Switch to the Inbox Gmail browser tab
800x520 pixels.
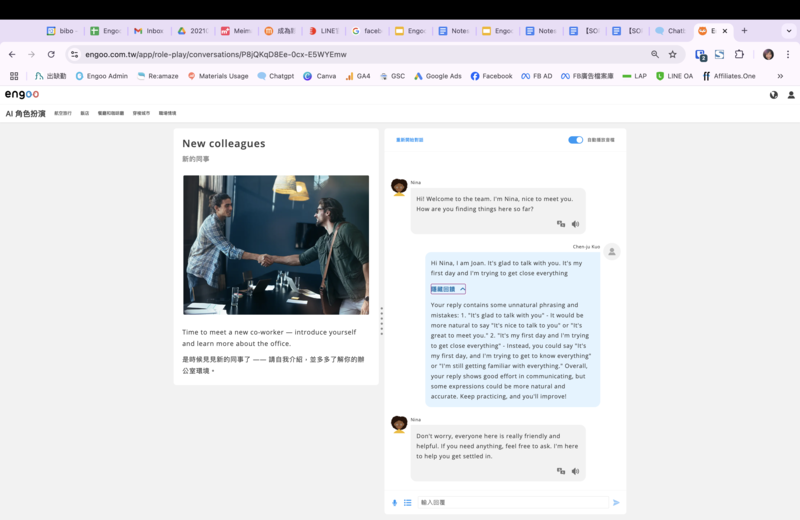(x=147, y=31)
